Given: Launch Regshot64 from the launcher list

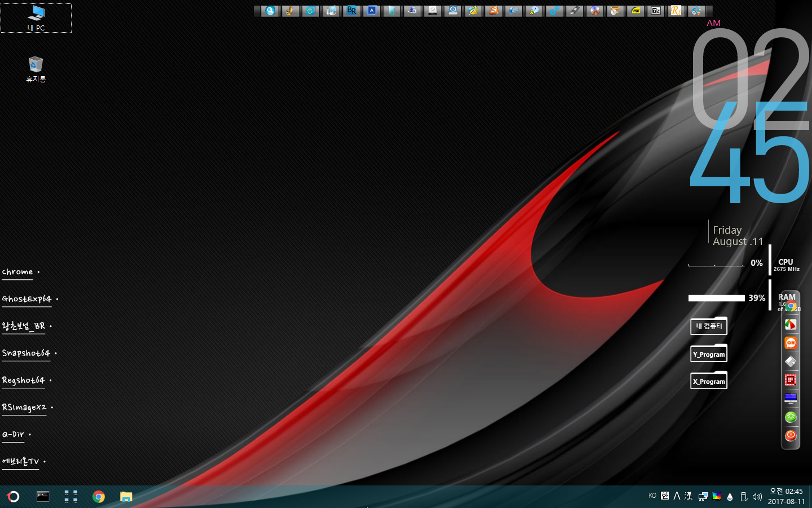Looking at the screenshot, I should click(23, 380).
